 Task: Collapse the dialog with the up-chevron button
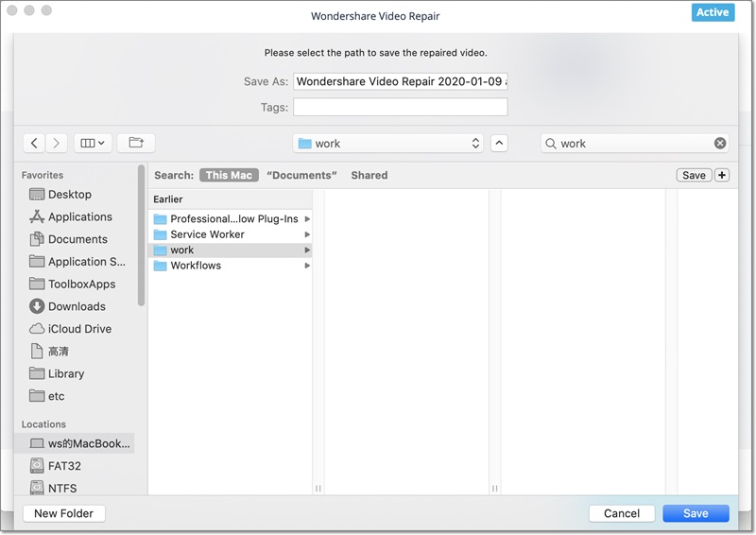[x=499, y=144]
